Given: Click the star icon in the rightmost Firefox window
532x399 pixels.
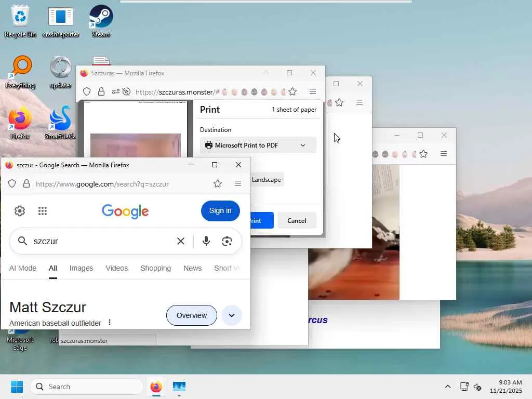Looking at the screenshot, I should click(x=423, y=154).
